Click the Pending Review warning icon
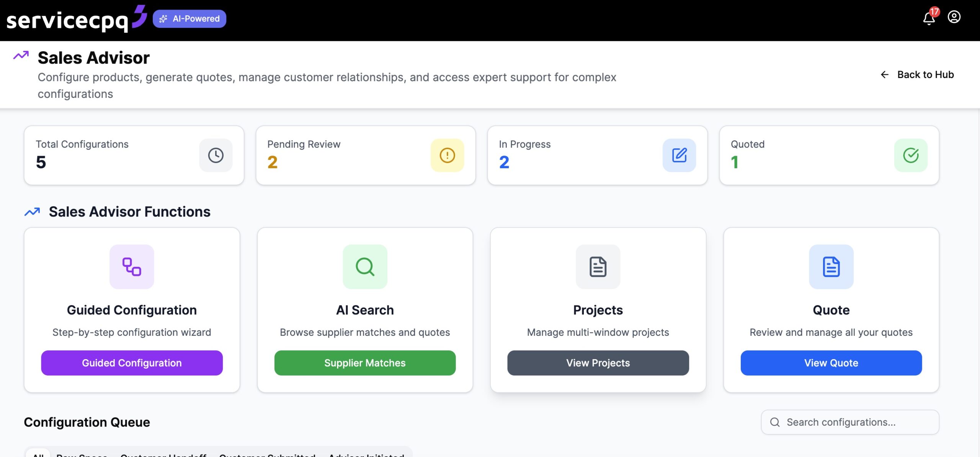980x457 pixels. (447, 155)
